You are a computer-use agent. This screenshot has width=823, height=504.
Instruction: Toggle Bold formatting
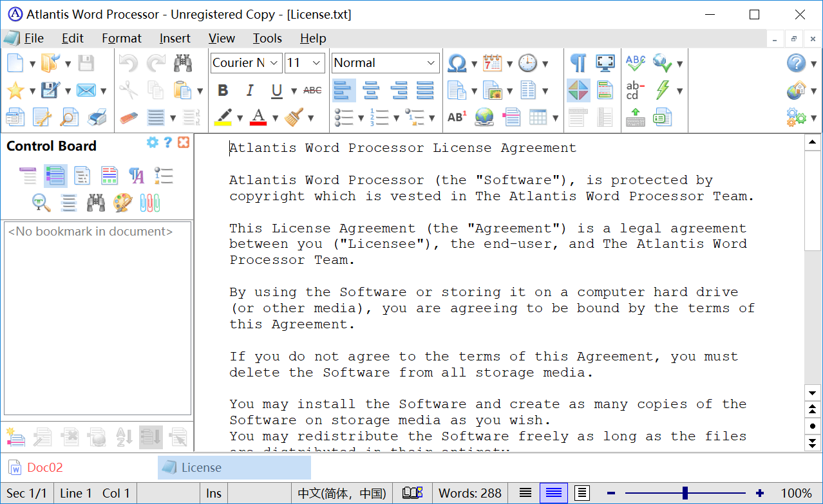pos(223,90)
